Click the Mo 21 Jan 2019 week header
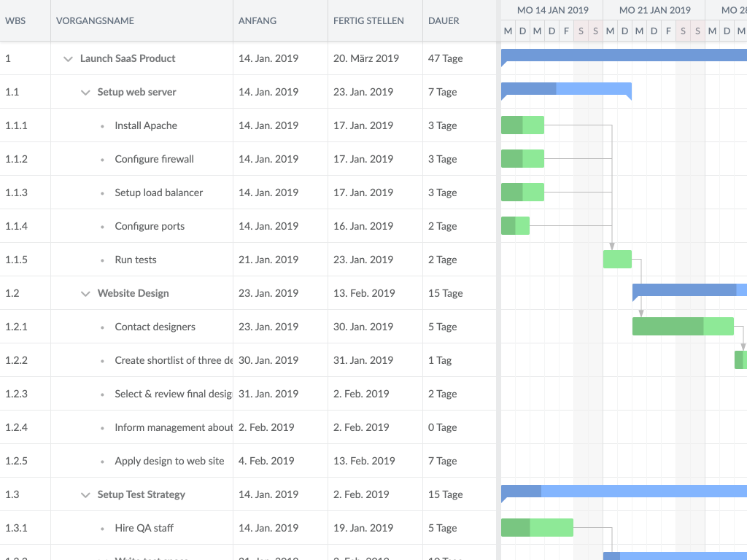Viewport: 747px width, 560px height. [x=654, y=10]
